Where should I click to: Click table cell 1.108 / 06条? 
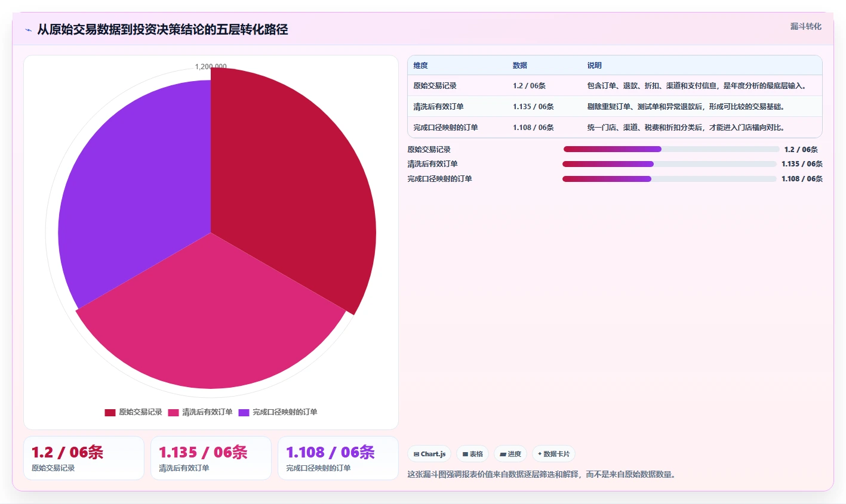533,128
